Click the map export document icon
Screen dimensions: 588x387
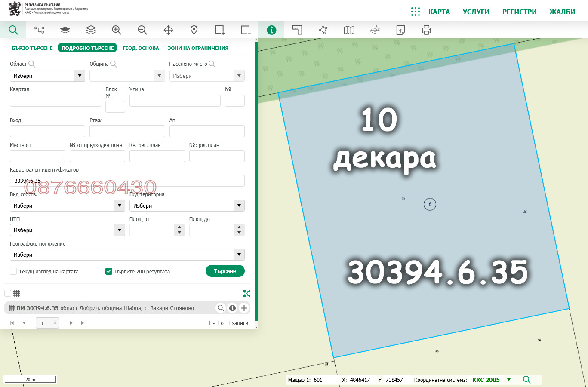click(400, 30)
